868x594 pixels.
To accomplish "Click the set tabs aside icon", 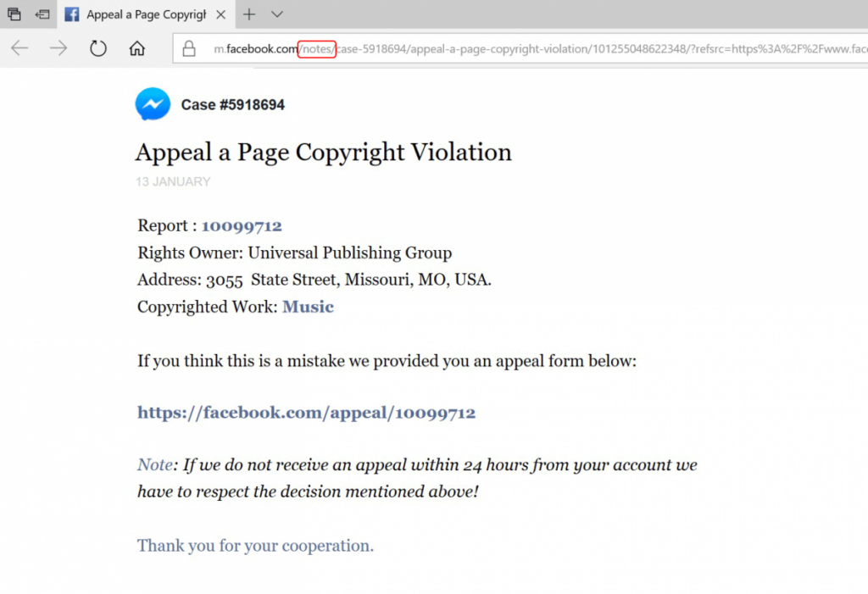I will [x=42, y=14].
